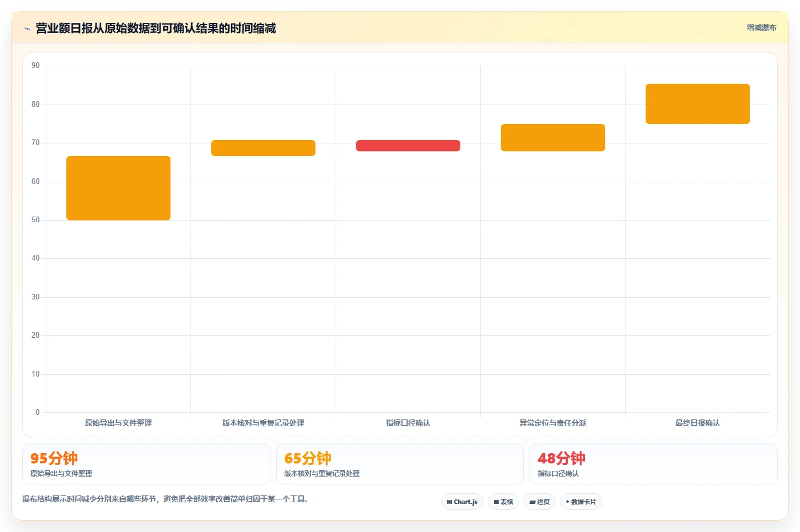Click the y-axis value 90
The height and width of the screenshot is (532, 800).
tap(35, 66)
